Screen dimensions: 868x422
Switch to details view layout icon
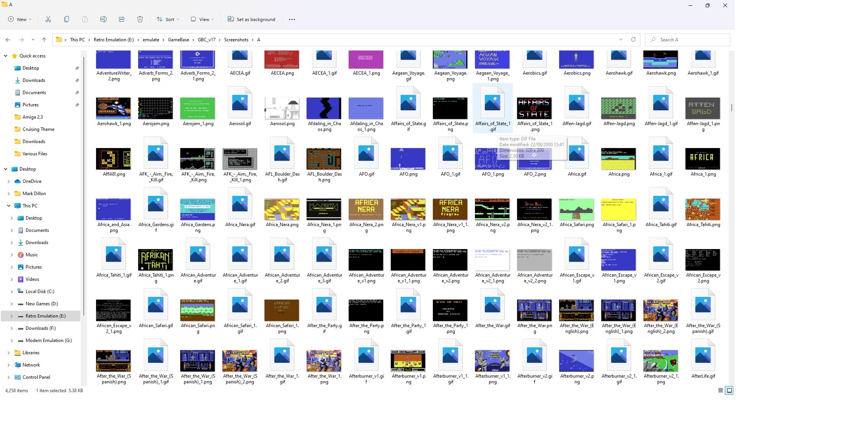(x=721, y=390)
